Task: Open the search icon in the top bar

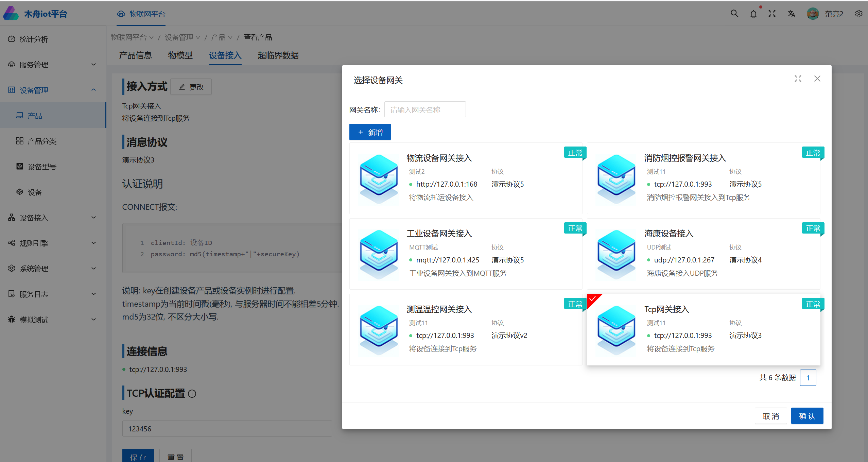Action: [x=734, y=14]
